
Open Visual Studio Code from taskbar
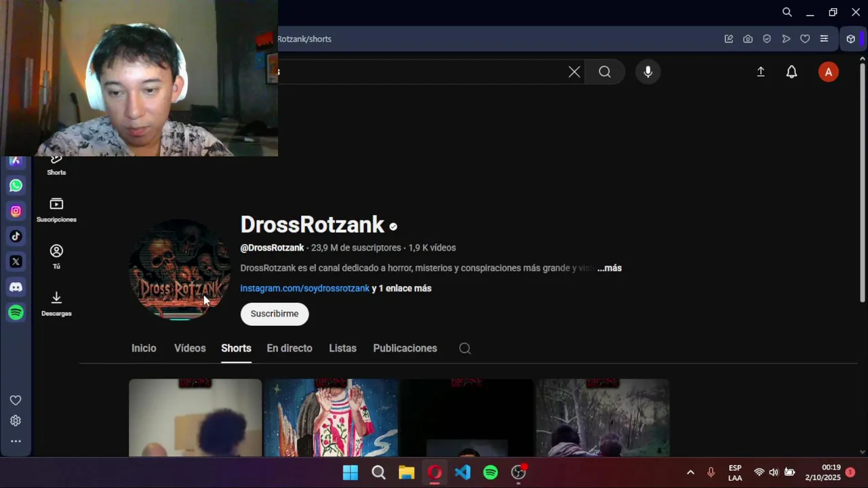462,472
